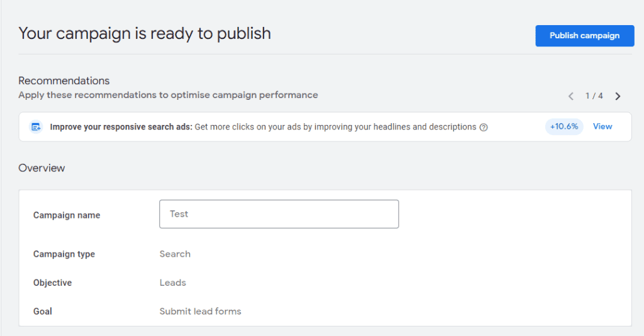The height and width of the screenshot is (336, 644).
Task: Advance to the next recommendation arrow
Action: [x=618, y=97]
